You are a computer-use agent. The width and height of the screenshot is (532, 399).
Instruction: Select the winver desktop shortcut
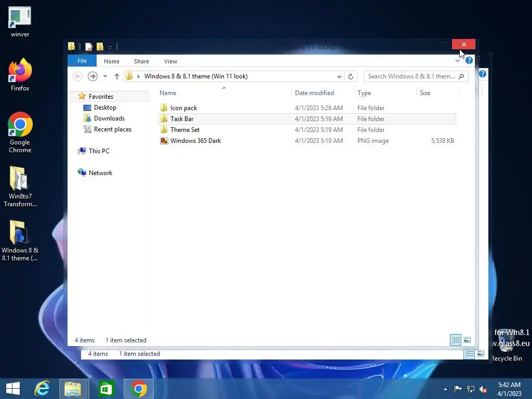[20, 22]
